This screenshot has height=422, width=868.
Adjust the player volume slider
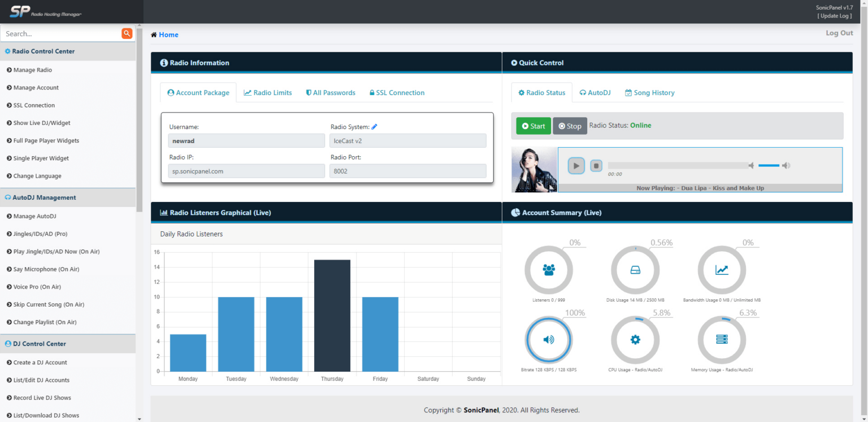(x=769, y=165)
